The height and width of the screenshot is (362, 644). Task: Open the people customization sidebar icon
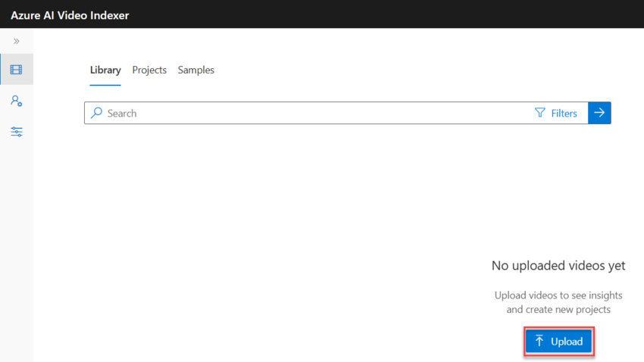tap(17, 101)
